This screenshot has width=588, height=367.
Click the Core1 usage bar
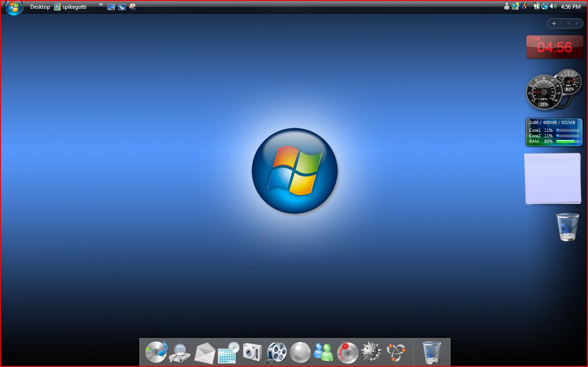coord(568,130)
